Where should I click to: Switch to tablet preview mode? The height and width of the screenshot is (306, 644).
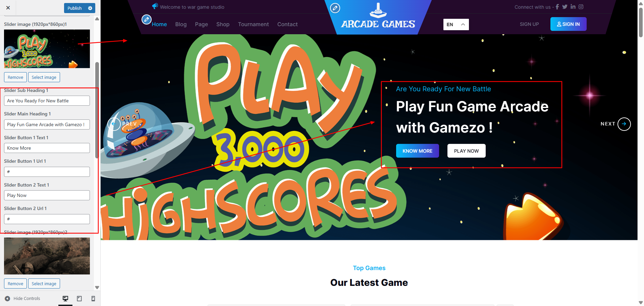click(x=79, y=299)
